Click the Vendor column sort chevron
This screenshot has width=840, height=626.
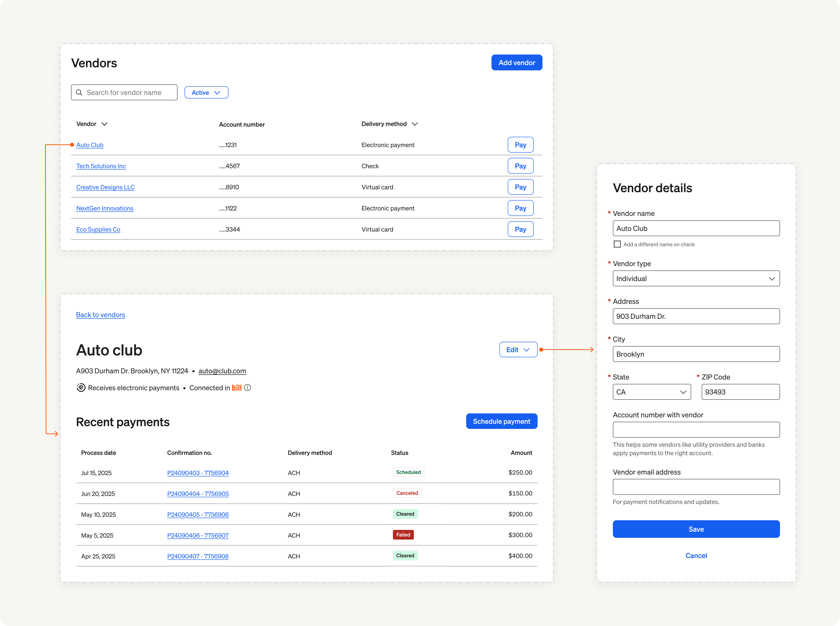tap(105, 124)
